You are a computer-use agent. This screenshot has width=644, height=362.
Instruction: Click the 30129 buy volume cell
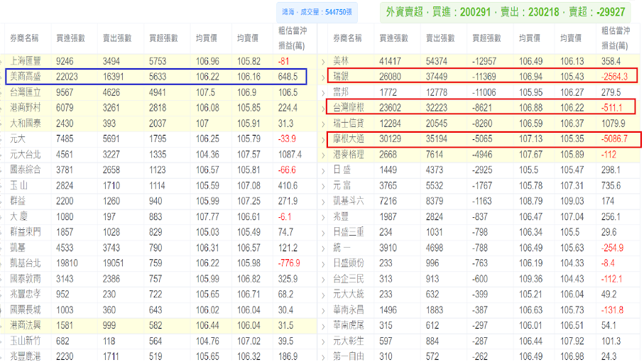(391, 138)
